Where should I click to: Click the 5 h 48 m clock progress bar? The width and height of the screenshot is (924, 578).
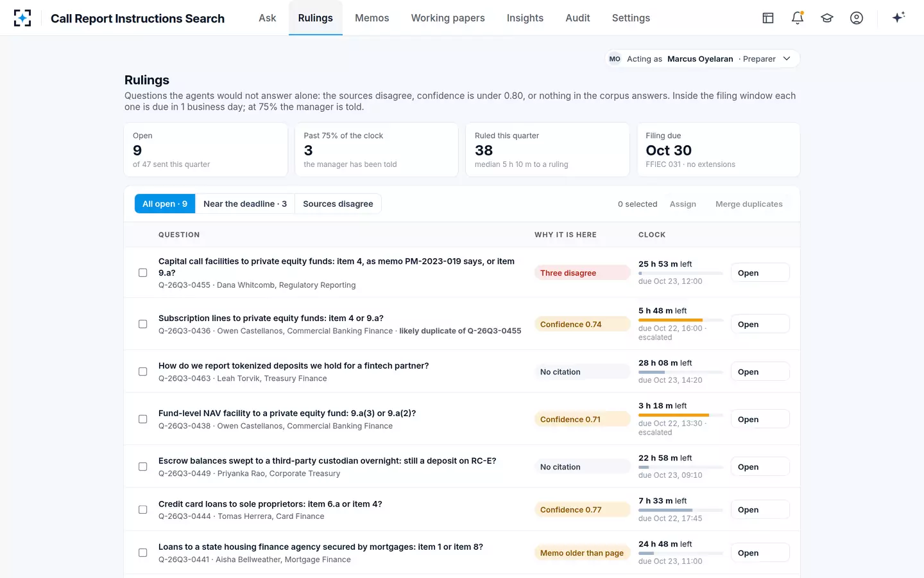tap(681, 320)
